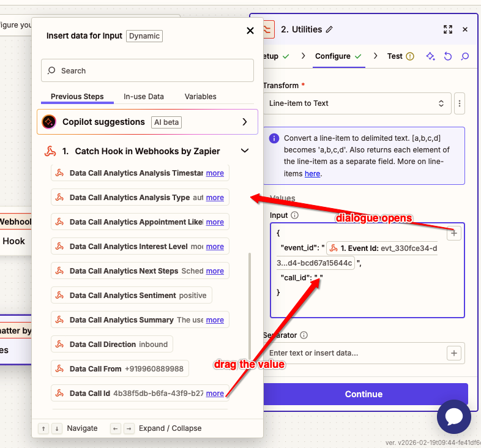This screenshot has width=481, height=448.
Task: Collapse the Catch Hook in Webhooks section
Action: click(245, 151)
